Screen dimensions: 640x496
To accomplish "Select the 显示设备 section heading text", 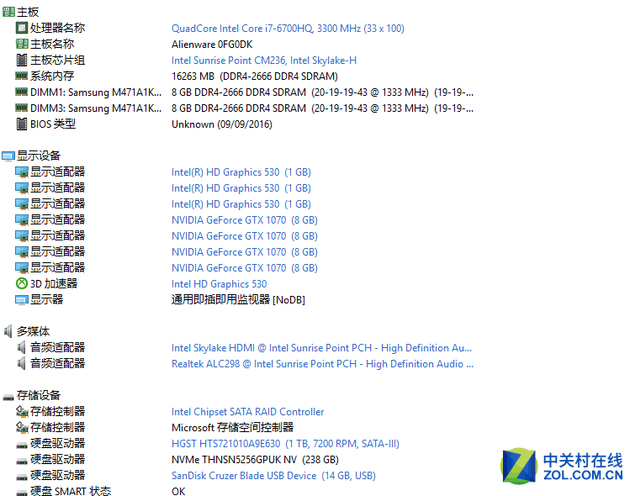I will click(x=38, y=156).
